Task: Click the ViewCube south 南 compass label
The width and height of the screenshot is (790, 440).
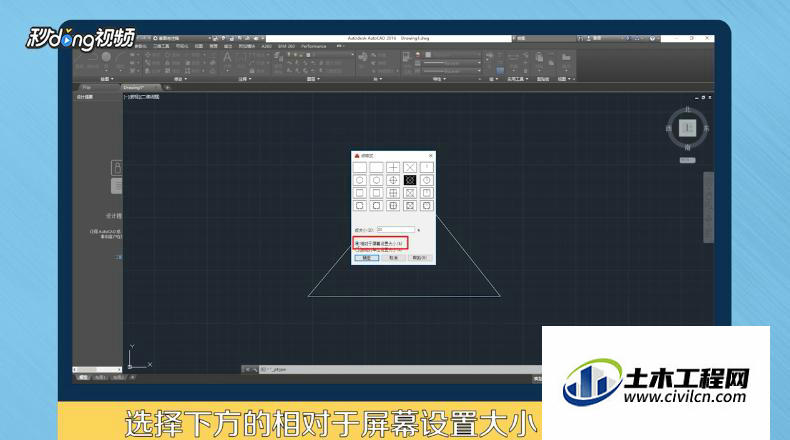Action: [x=687, y=148]
